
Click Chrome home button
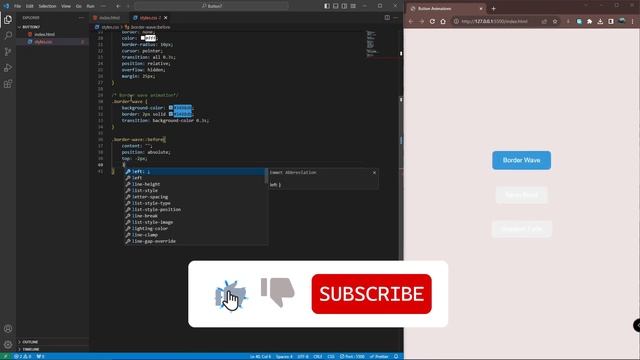[443, 21]
